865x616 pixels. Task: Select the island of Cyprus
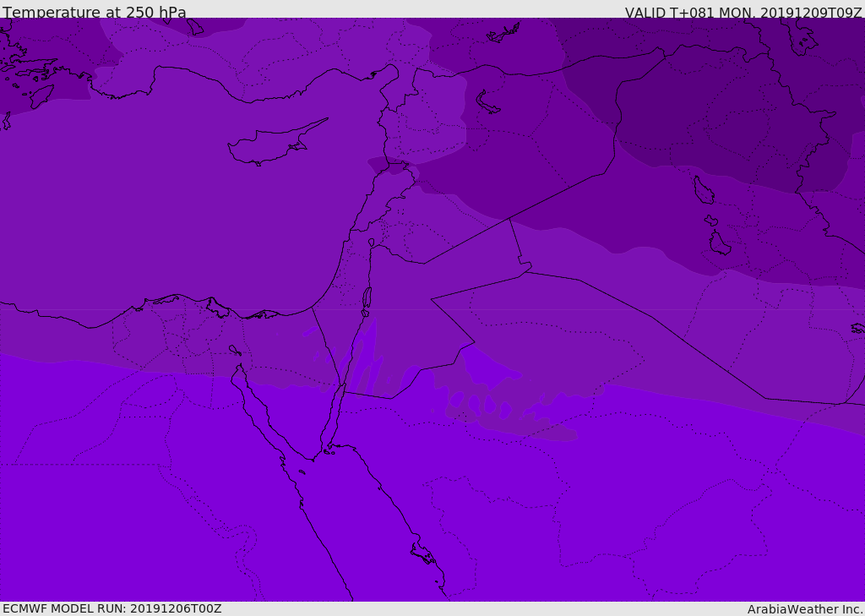coord(270,145)
